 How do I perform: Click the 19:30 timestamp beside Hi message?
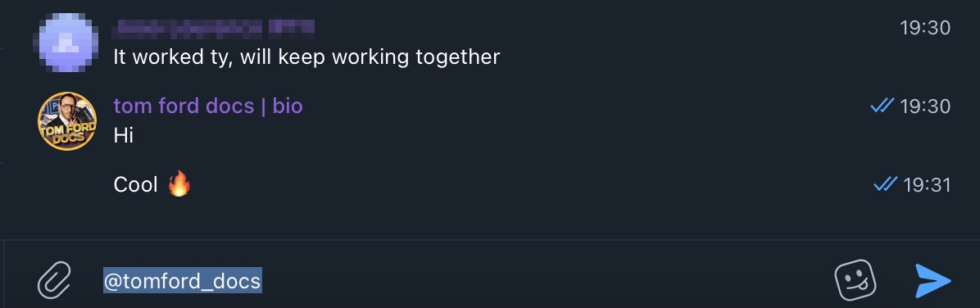coord(925,106)
